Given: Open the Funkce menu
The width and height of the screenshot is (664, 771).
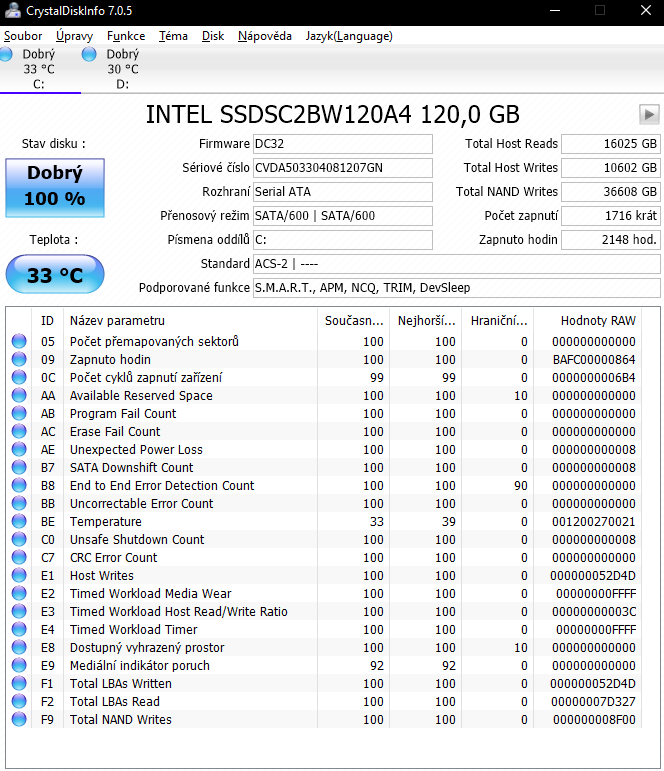Looking at the screenshot, I should (126, 36).
